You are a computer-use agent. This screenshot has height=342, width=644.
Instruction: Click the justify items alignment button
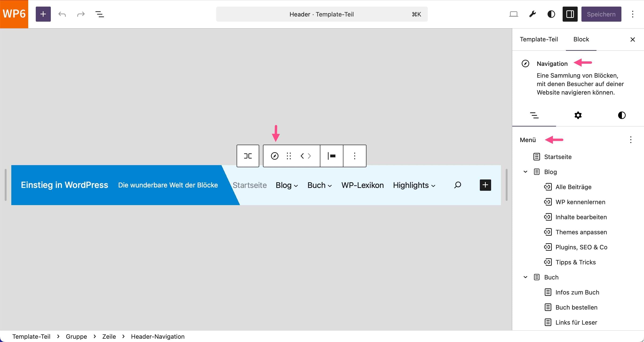pyautogui.click(x=331, y=156)
